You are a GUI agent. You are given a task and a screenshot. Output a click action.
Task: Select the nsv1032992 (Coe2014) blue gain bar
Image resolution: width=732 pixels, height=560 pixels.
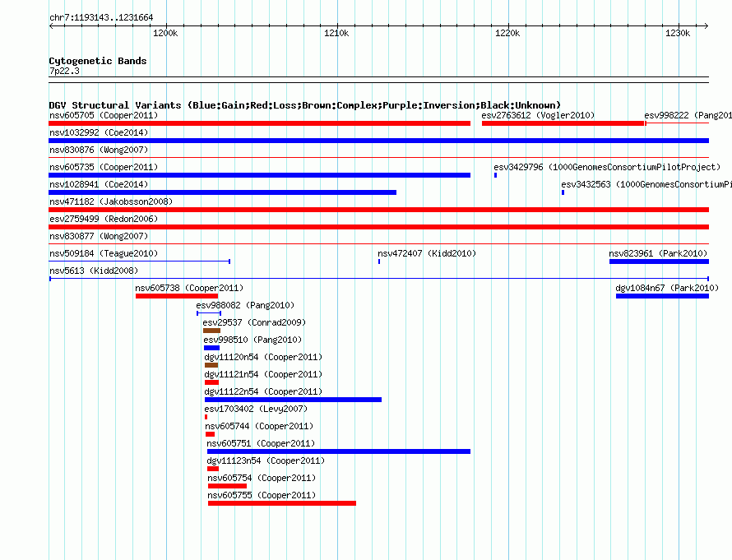coord(378,141)
